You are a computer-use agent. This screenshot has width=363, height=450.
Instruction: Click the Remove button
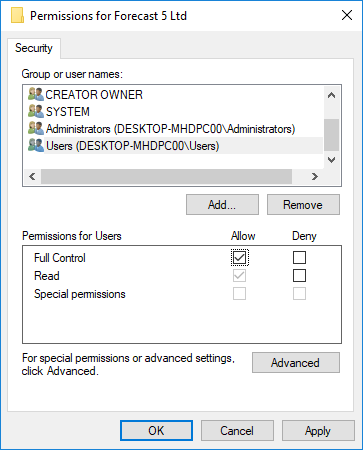pos(303,205)
